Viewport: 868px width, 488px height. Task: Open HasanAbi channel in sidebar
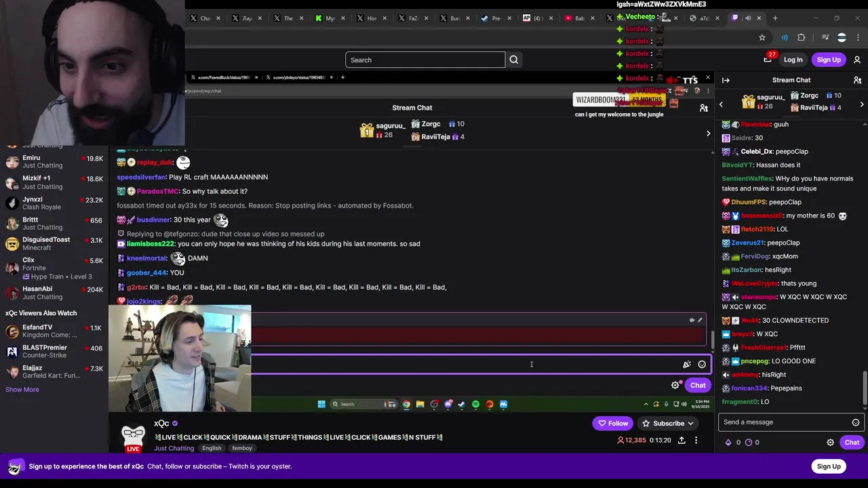pos(54,293)
